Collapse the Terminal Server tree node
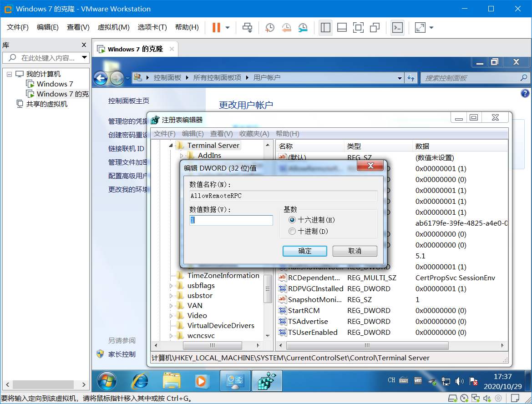This screenshot has height=404, width=532. [171, 146]
